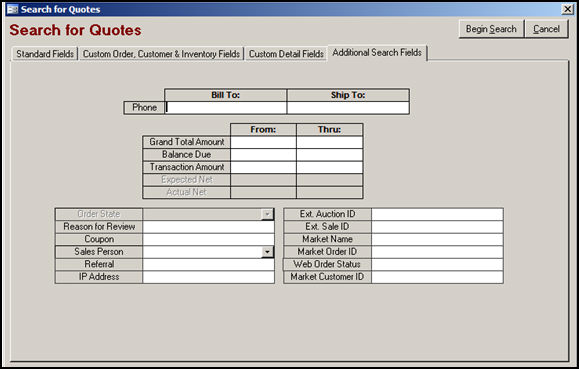Click the Web Order Status label
This screenshot has height=369, width=579.
click(x=328, y=264)
